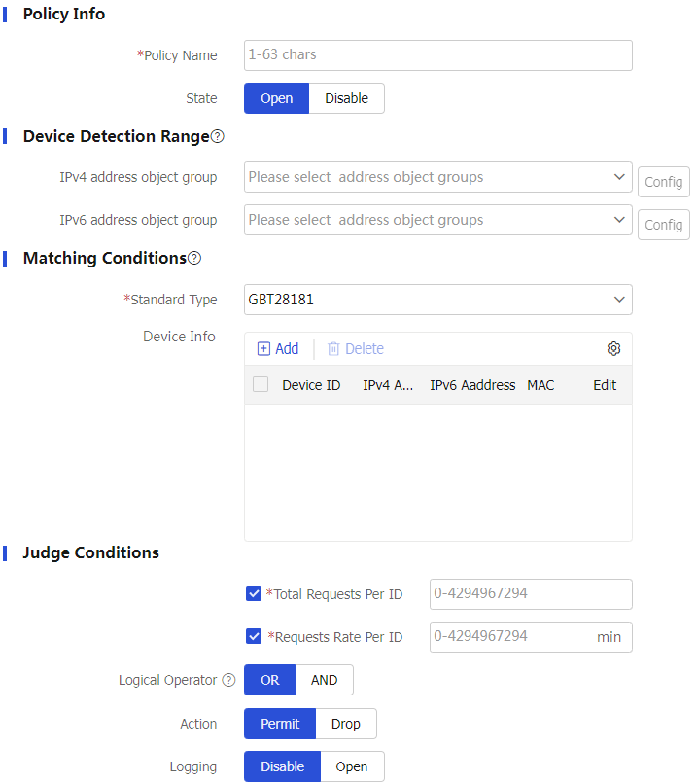Click Add in the Device Info table
Viewport: 697px width, 784px height.
[x=278, y=349]
